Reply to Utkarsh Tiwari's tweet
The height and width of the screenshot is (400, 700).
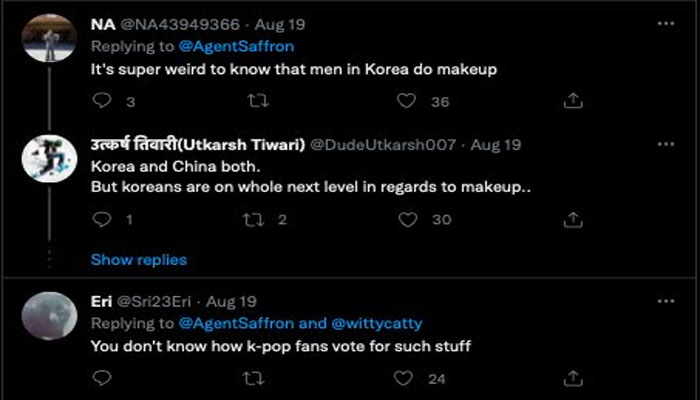click(x=101, y=219)
